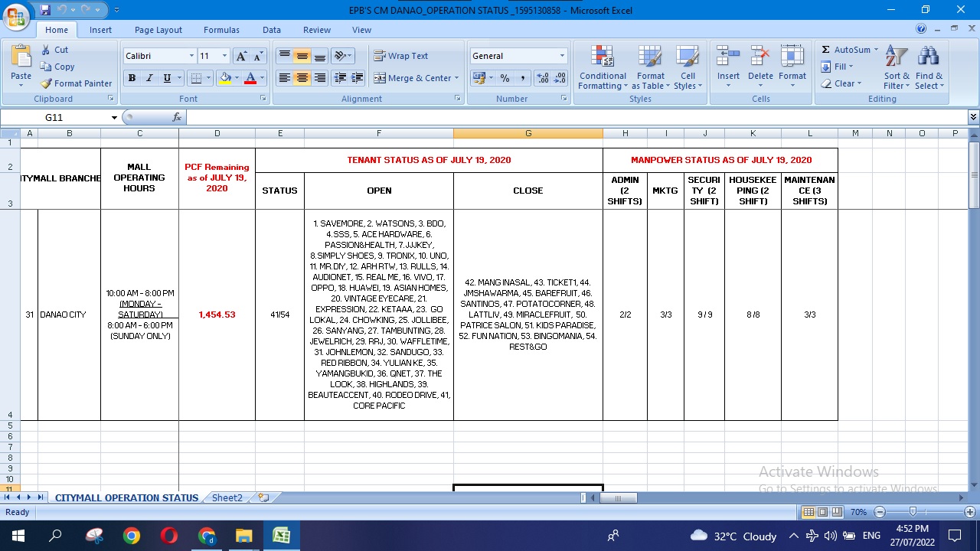Click the Increase Indent icon
Image resolution: width=980 pixels, height=551 pixels.
coord(358,78)
